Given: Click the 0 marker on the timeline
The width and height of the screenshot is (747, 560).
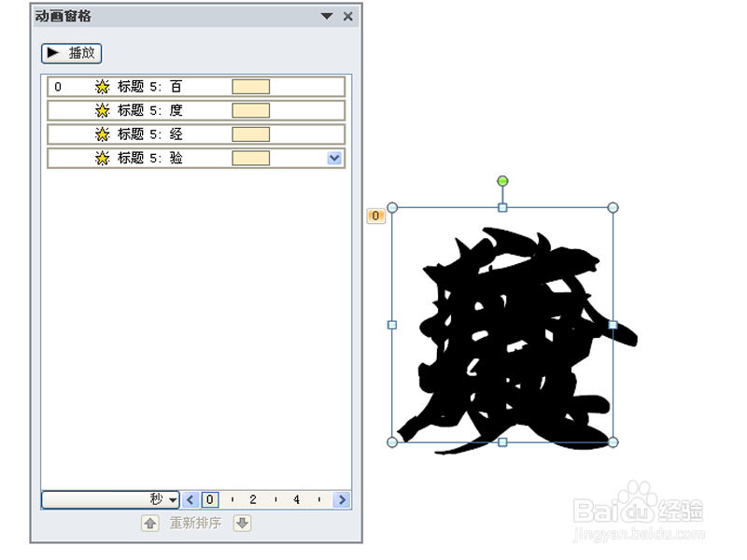Looking at the screenshot, I should click(210, 499).
